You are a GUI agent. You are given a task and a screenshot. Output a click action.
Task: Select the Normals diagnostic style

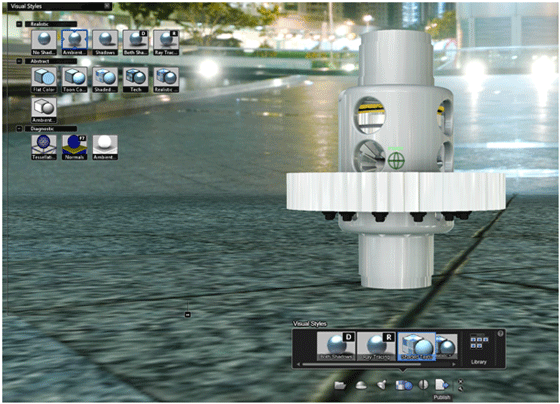point(75,147)
